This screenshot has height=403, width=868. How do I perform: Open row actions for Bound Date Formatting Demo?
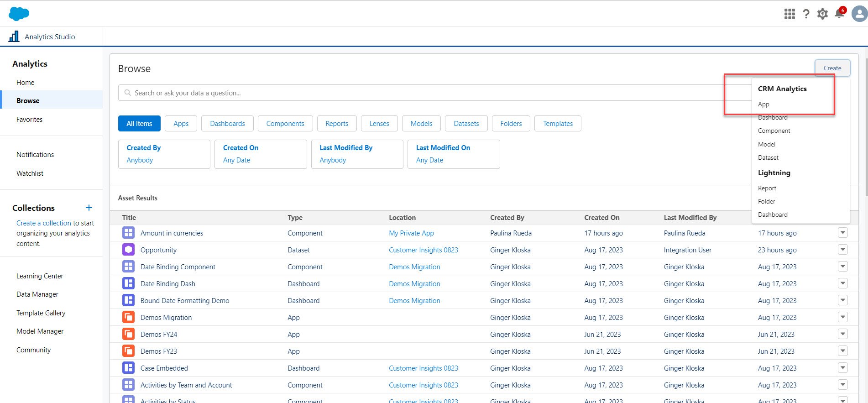[x=843, y=300]
